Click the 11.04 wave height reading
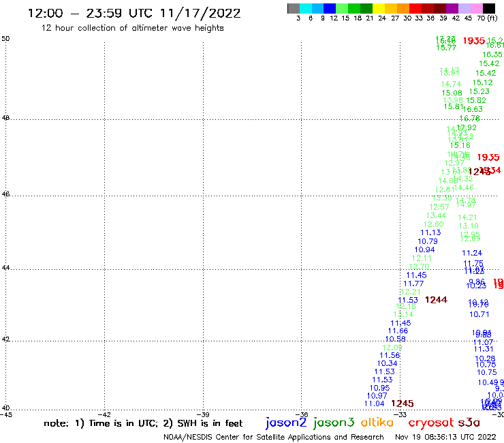504x443 pixels. [375, 403]
